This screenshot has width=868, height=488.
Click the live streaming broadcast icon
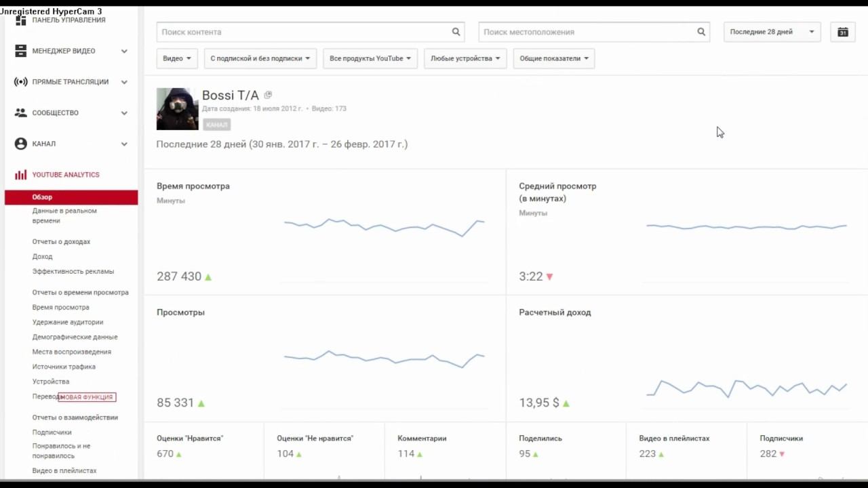(21, 82)
